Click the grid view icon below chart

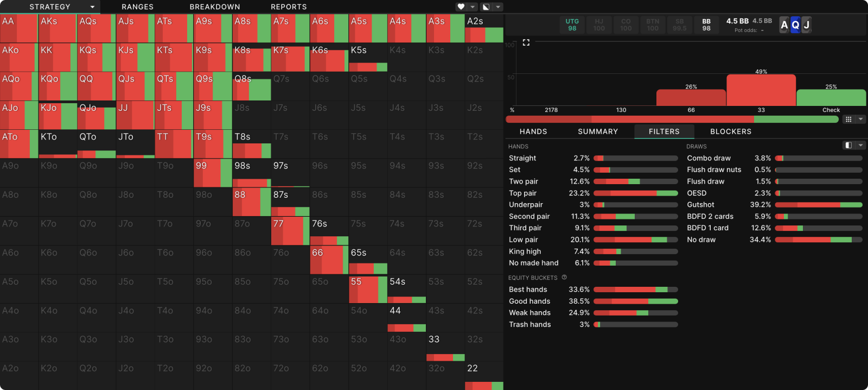(848, 119)
